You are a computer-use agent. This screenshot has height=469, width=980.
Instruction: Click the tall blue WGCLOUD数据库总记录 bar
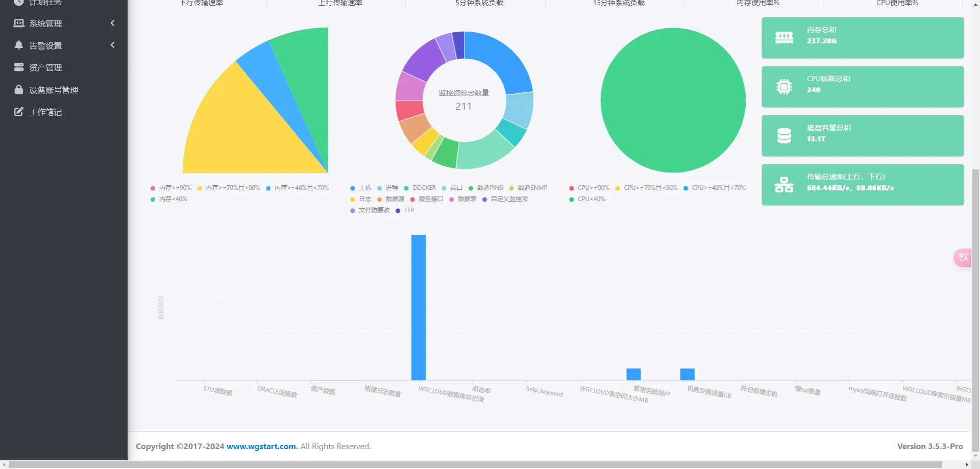coord(419,307)
